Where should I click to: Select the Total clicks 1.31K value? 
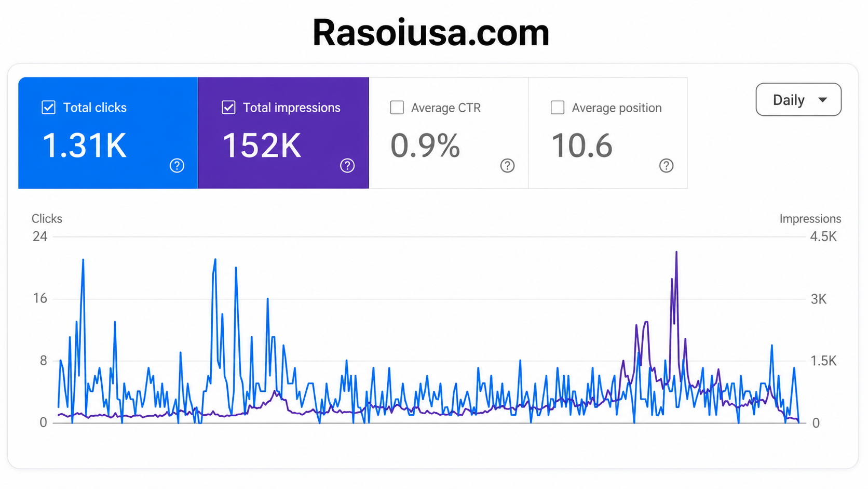tap(84, 146)
